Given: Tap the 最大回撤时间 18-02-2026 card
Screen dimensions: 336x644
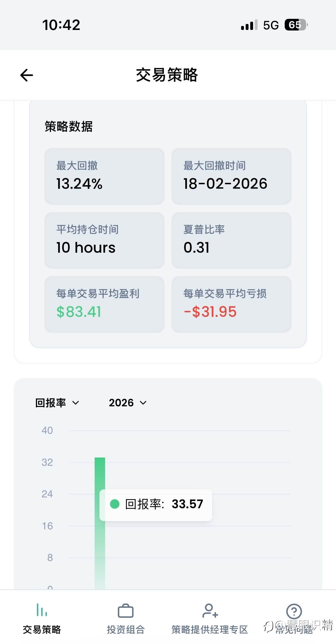Looking at the screenshot, I should (x=231, y=176).
